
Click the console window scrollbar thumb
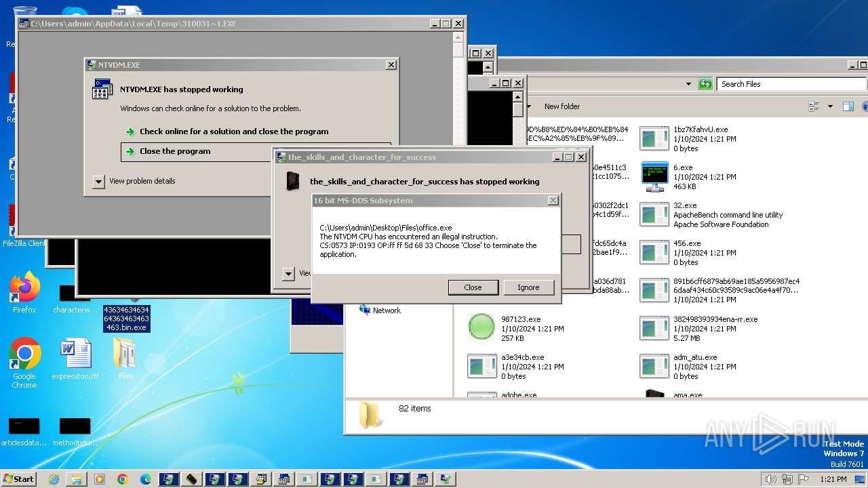tap(518, 110)
